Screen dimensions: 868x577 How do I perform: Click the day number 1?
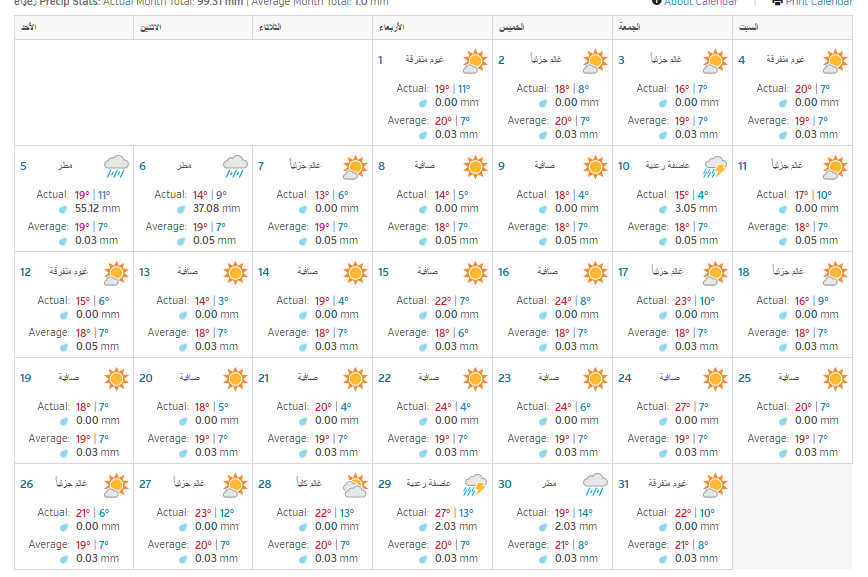[x=380, y=60]
